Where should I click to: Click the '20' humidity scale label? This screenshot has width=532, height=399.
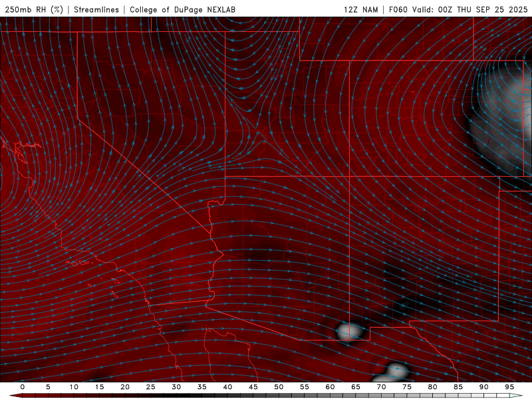point(125,387)
